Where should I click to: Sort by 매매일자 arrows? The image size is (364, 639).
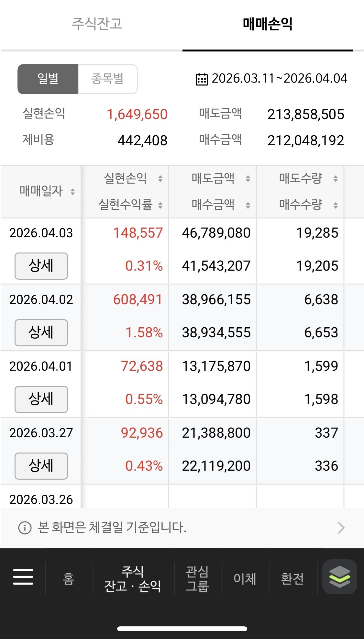[72, 192]
